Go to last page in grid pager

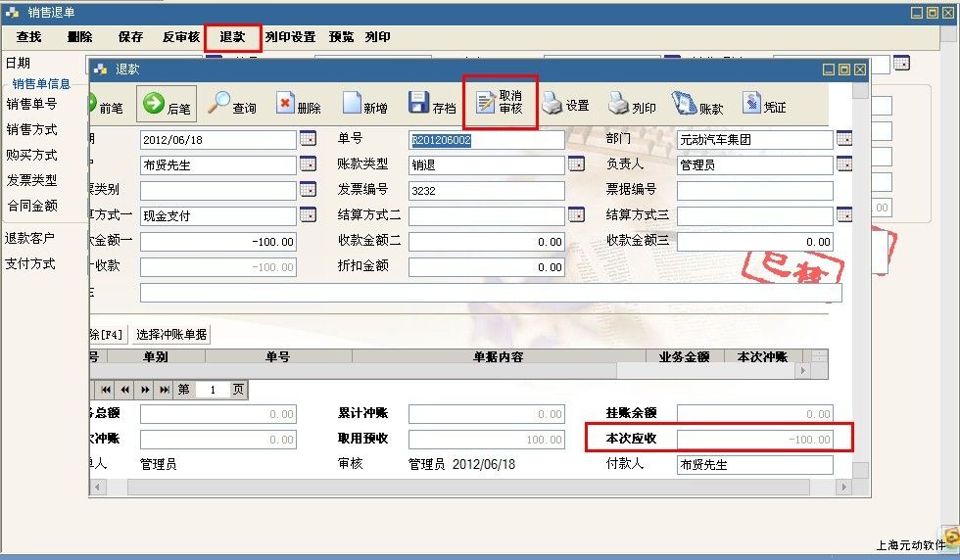[x=165, y=390]
